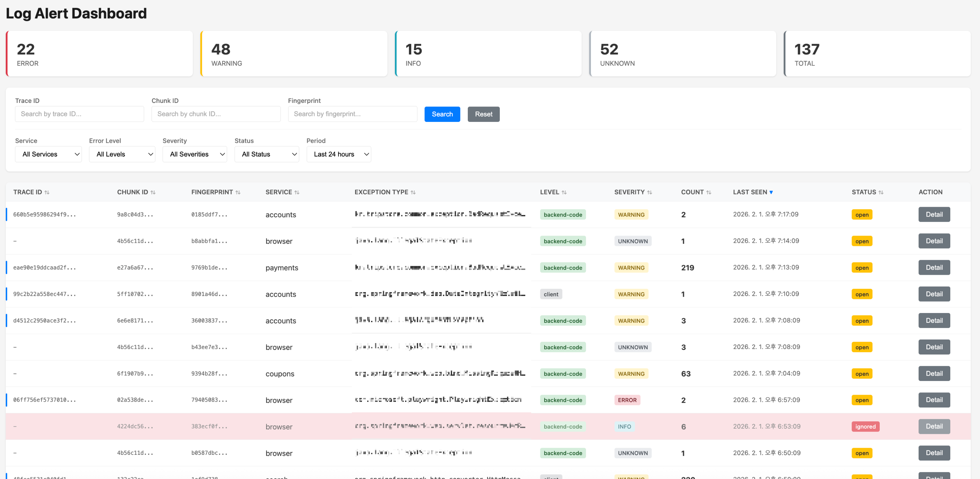Click Status column sort arrows
This screenshot has width=980, height=479.
pos(881,192)
